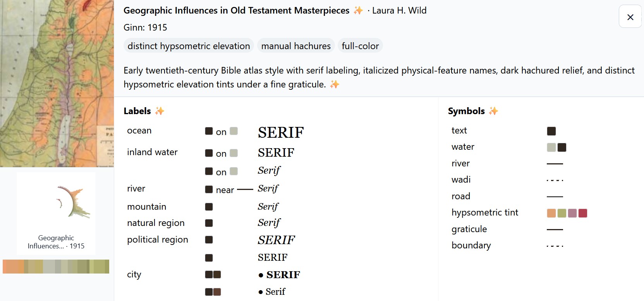The width and height of the screenshot is (644, 301).
Task: Click the orange hypsometric tint swatch
Action: coord(551,213)
